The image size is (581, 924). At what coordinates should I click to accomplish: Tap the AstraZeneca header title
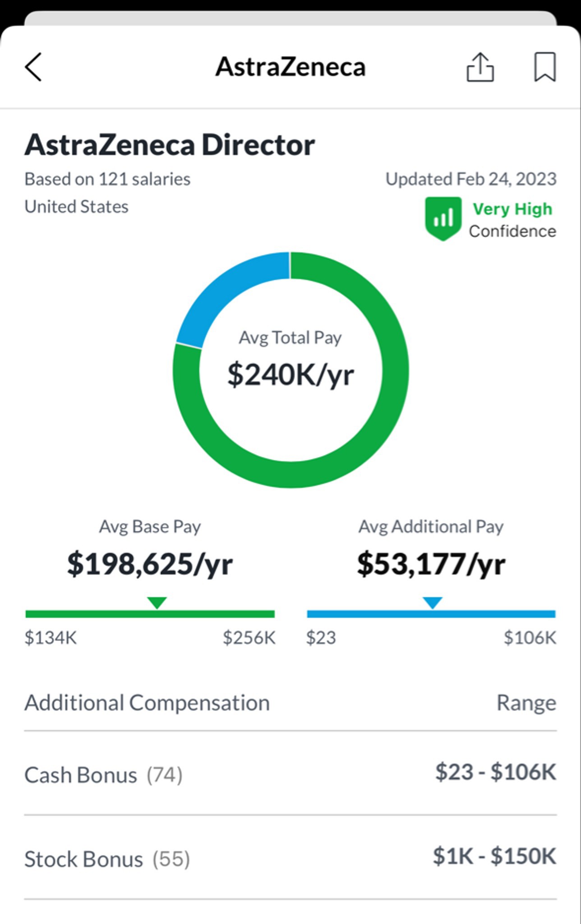coord(290,67)
